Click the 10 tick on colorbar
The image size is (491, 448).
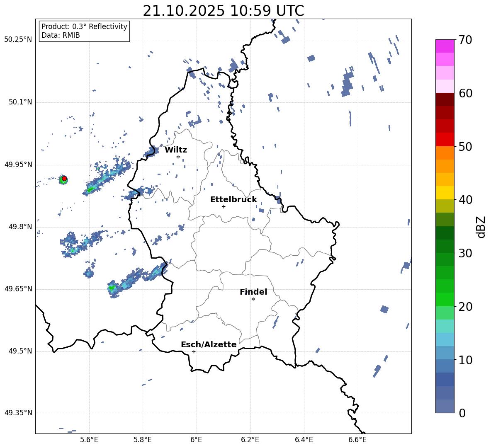465,360
